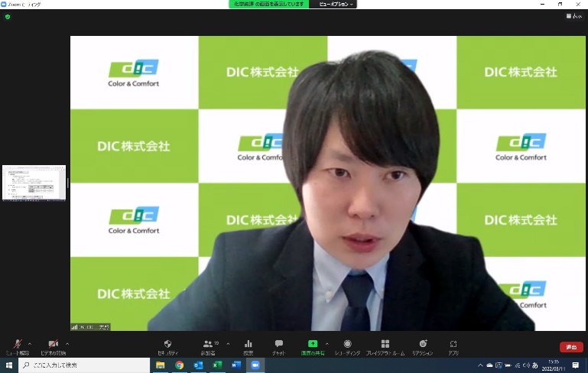Screen dimensions: 588x373
Task: Click the participant name label on video
Action: pos(90,327)
